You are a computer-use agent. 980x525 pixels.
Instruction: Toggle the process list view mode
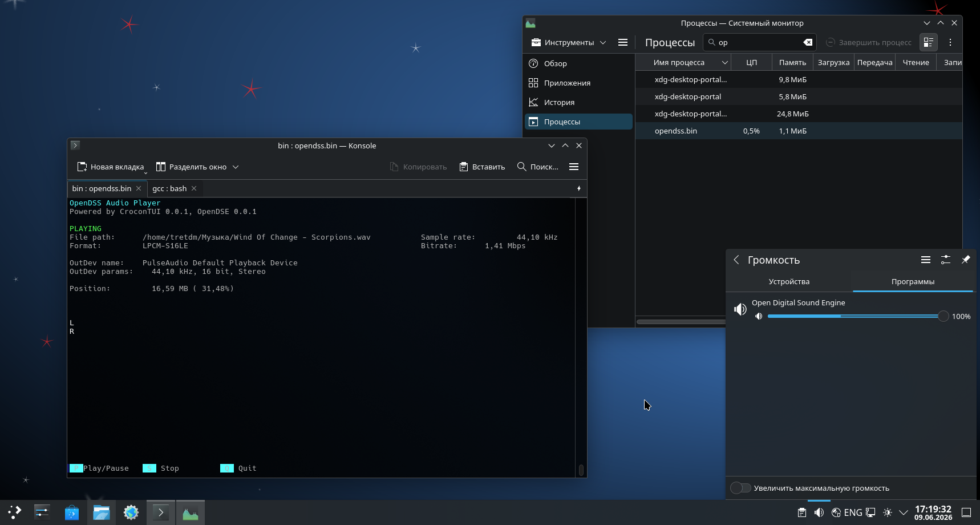pyautogui.click(x=929, y=42)
